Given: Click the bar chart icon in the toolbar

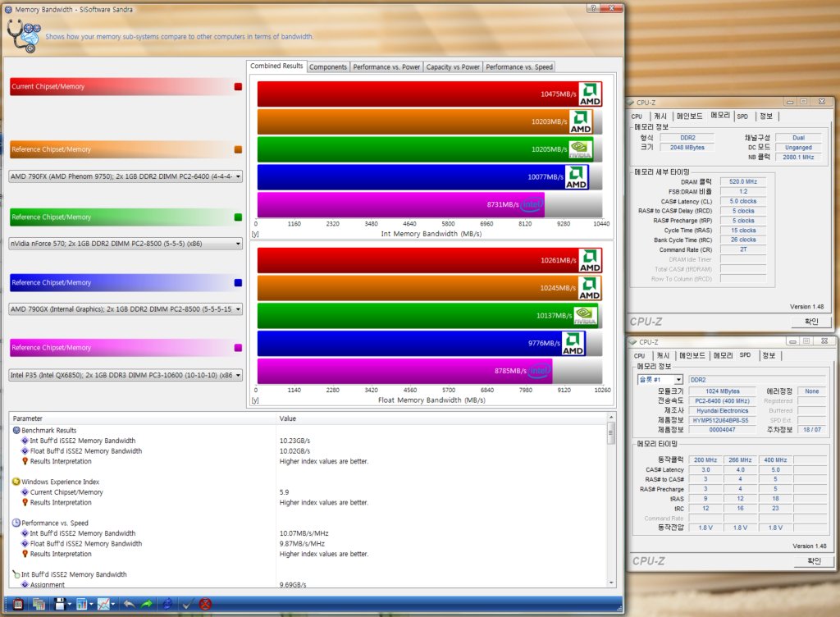Looking at the screenshot, I should click(x=81, y=604).
